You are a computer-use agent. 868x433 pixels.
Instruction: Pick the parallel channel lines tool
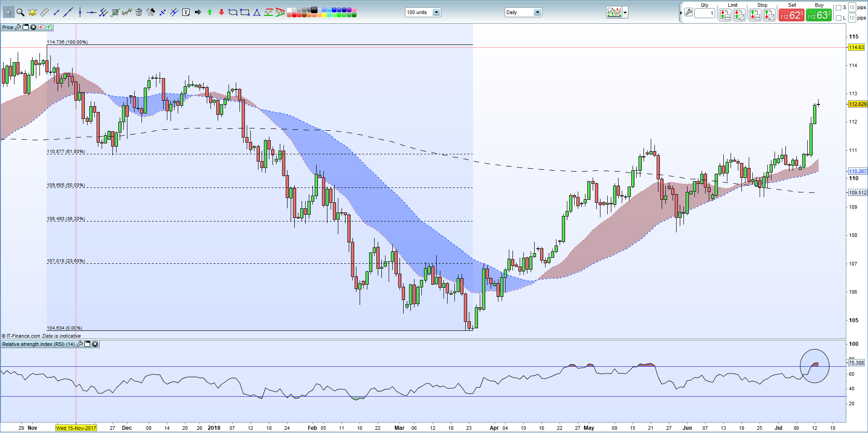[x=103, y=12]
